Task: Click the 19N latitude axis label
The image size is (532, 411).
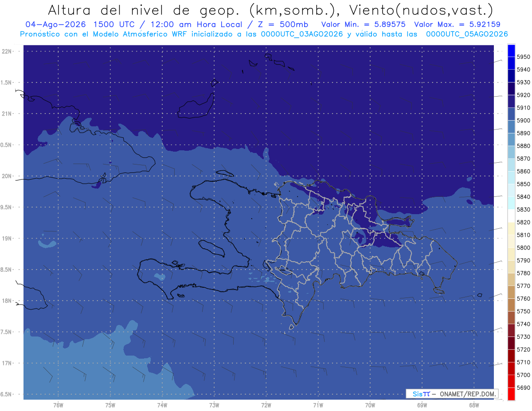Action: point(8,238)
